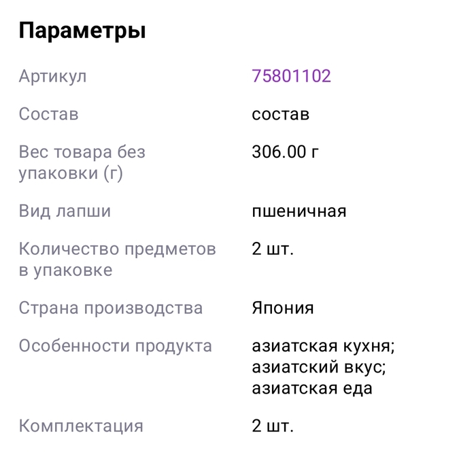Click '2 шт.' next to Количество предметов
This screenshot has width=476, height=452.
click(x=273, y=249)
